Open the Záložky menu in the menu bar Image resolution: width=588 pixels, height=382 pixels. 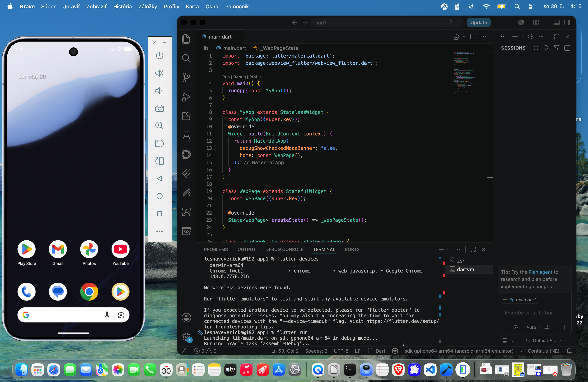click(147, 7)
